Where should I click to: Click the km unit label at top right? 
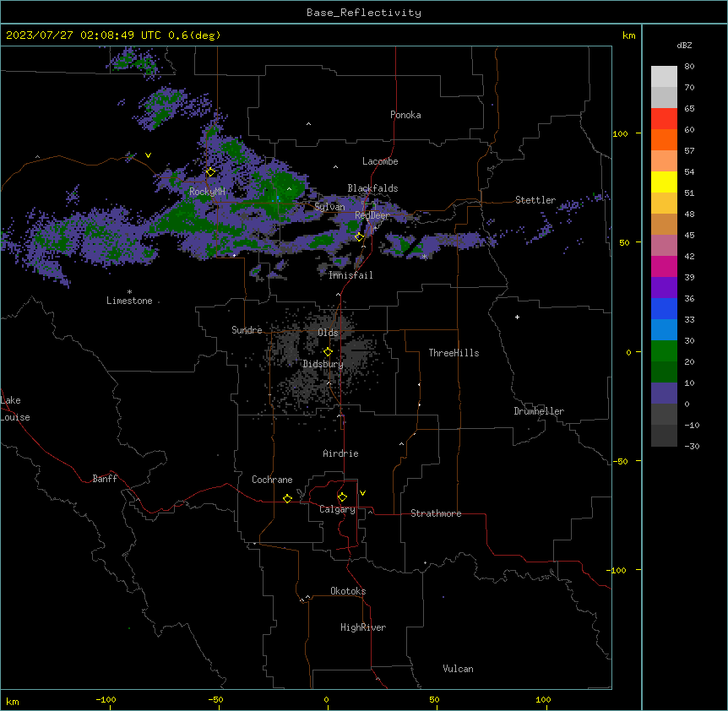pos(628,35)
